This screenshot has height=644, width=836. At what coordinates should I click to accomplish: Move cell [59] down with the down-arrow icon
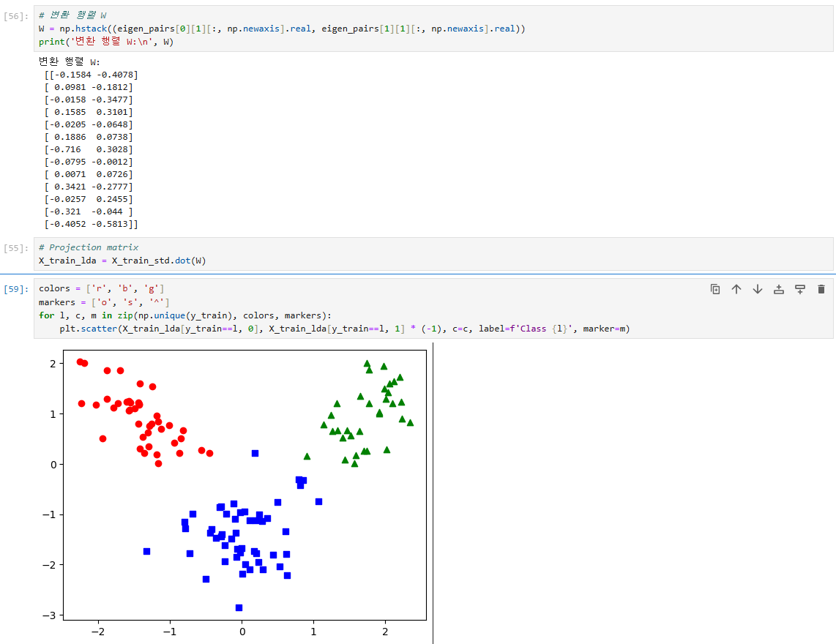point(757,288)
